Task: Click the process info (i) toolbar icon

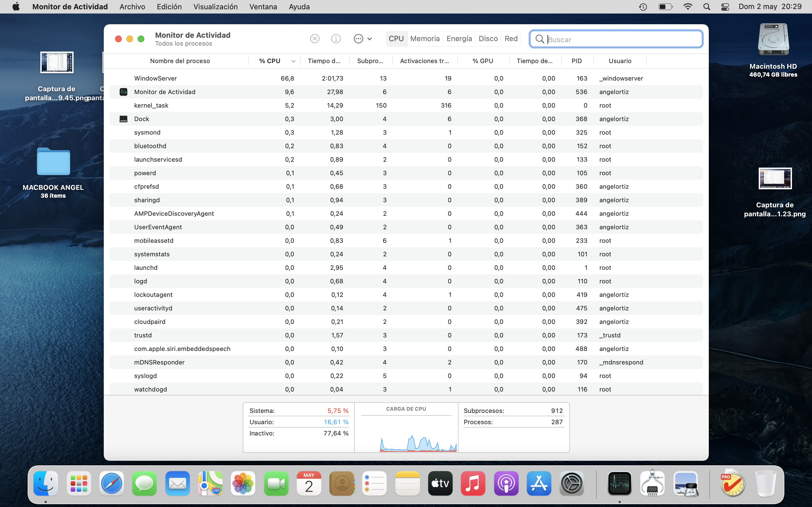Action: pos(336,39)
